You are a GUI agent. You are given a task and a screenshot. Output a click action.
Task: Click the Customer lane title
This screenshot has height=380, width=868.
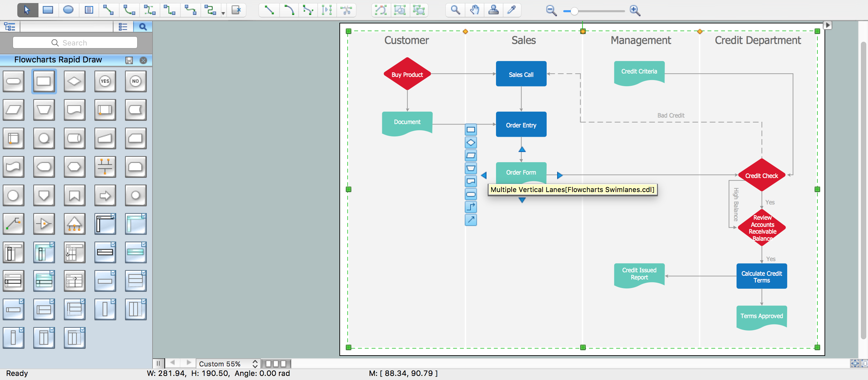(x=406, y=40)
